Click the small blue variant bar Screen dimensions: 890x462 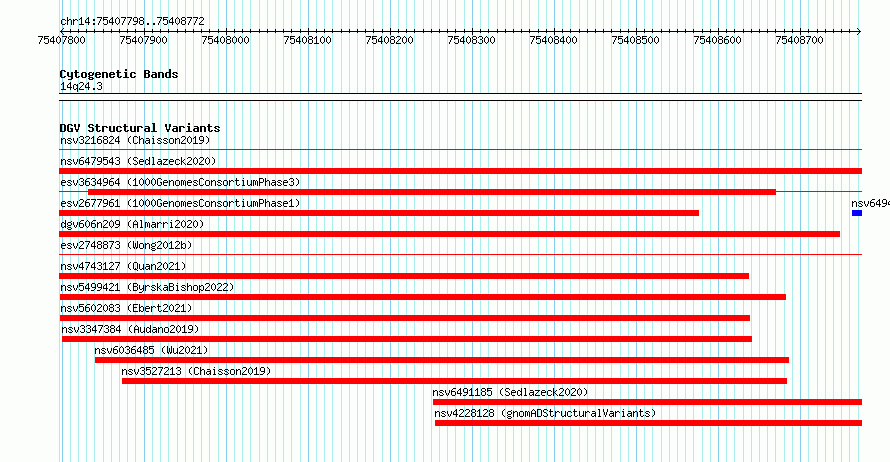point(857,213)
